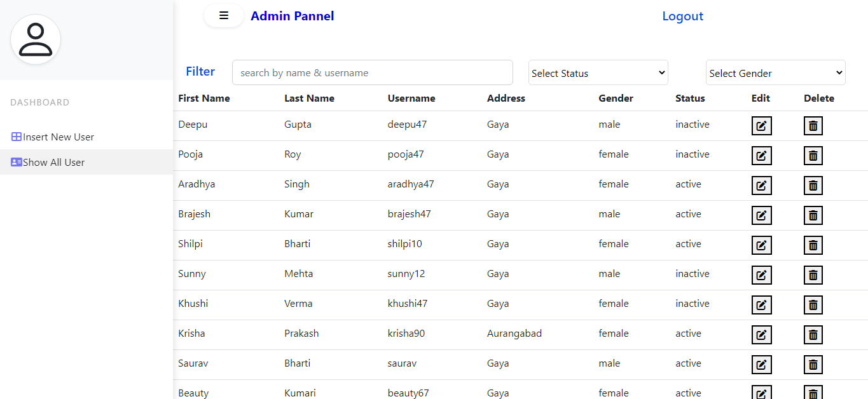868x399 pixels.
Task: Delete the user Sunny Mehta
Action: (x=813, y=274)
